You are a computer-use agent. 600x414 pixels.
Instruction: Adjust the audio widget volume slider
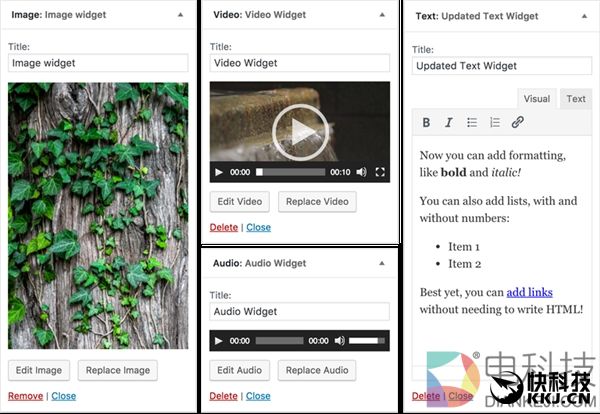365,341
